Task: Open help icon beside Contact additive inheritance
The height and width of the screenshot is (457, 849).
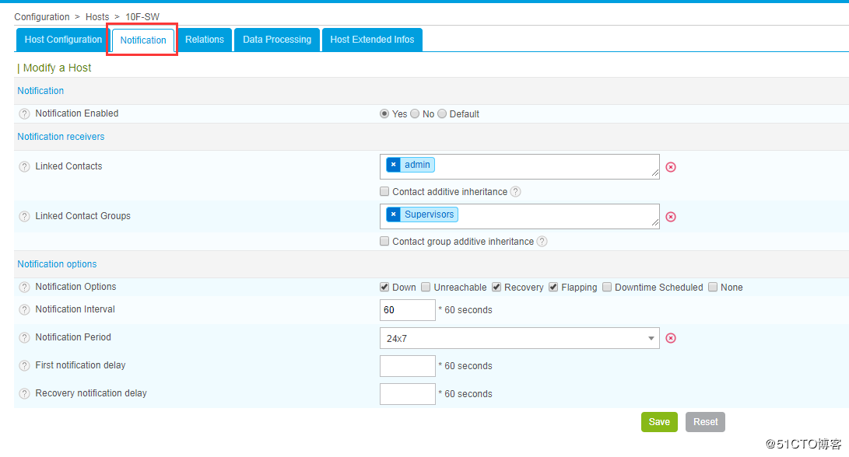Action: [x=515, y=192]
